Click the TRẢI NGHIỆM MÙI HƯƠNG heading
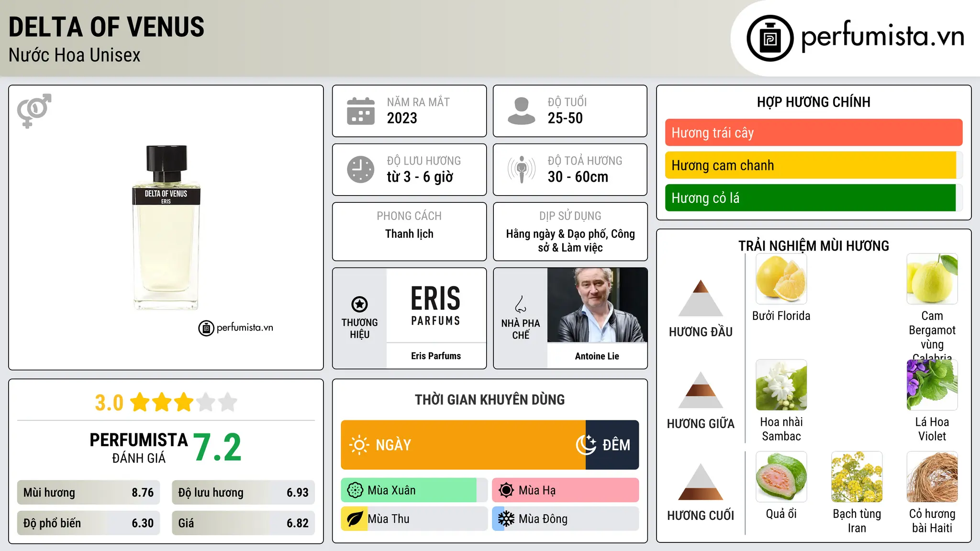 coord(813,246)
